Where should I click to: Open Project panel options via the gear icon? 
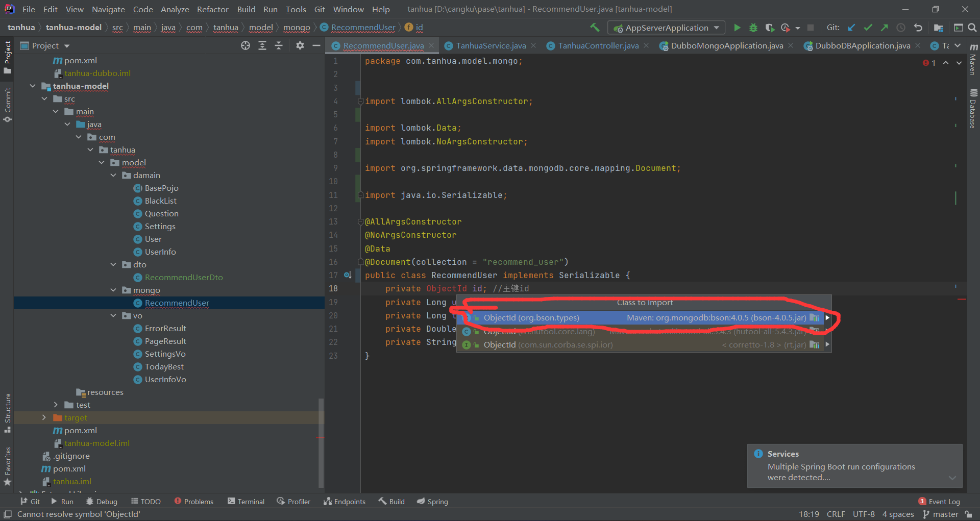(300, 45)
